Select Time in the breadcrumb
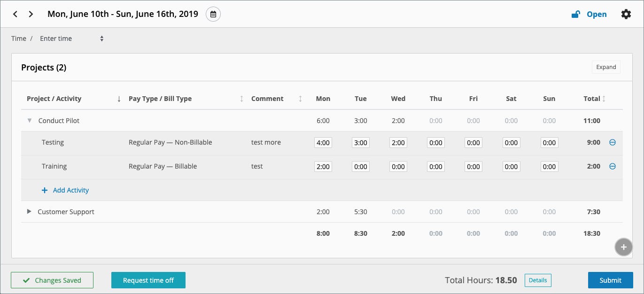Image resolution: width=644 pixels, height=294 pixels. [19, 38]
